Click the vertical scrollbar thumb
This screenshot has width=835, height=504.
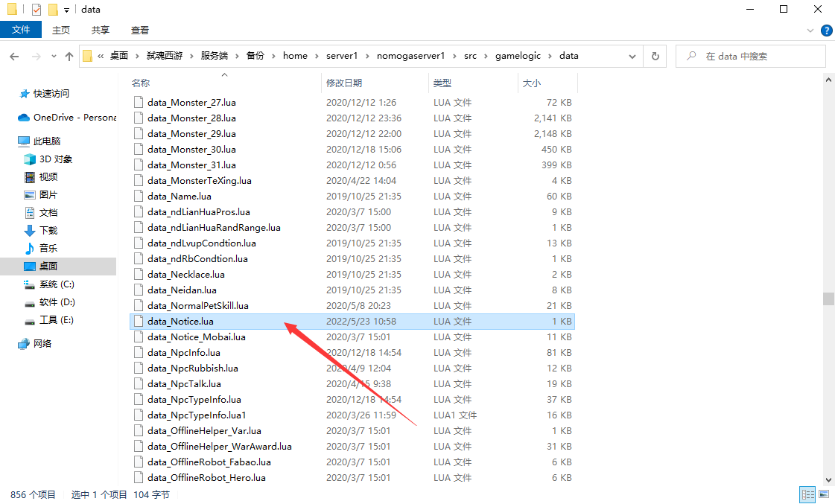[828, 299]
